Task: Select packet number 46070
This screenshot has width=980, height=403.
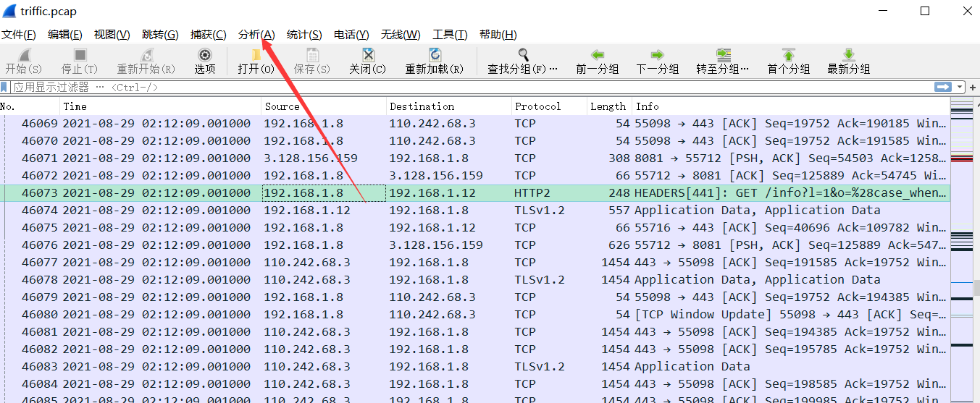Action: click(474, 141)
